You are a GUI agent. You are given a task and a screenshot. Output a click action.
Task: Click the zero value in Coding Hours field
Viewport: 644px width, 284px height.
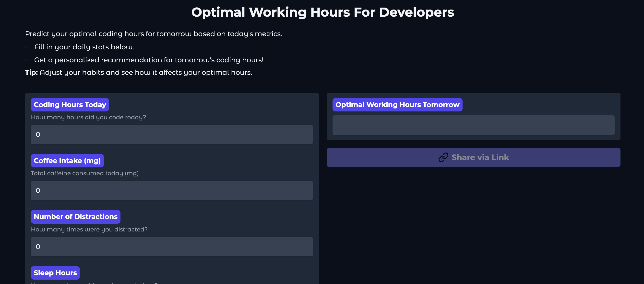[38, 134]
